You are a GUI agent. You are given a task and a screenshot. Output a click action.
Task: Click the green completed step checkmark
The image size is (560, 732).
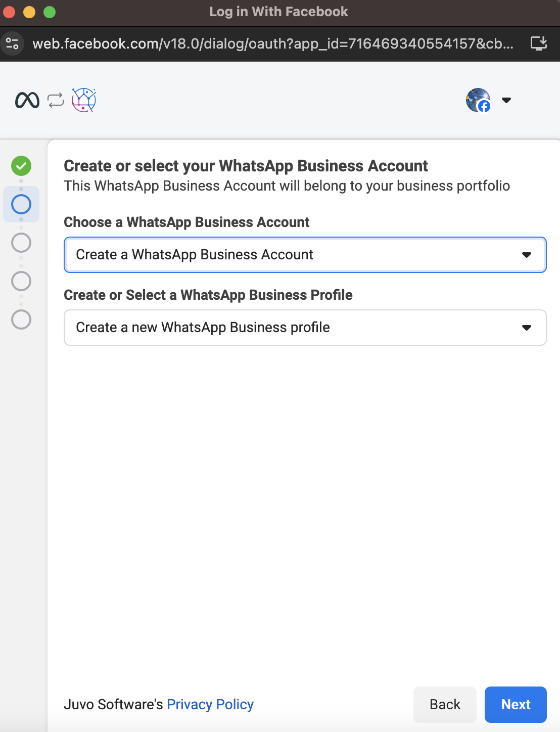[21, 166]
